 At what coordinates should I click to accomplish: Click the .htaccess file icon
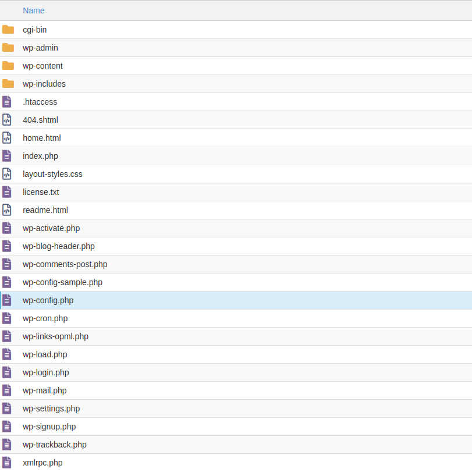7,102
